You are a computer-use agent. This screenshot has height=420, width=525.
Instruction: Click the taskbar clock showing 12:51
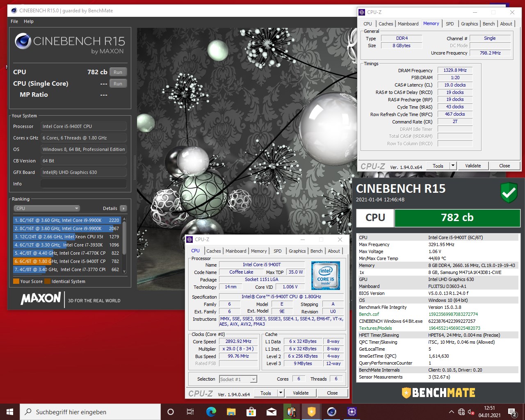(x=489, y=412)
